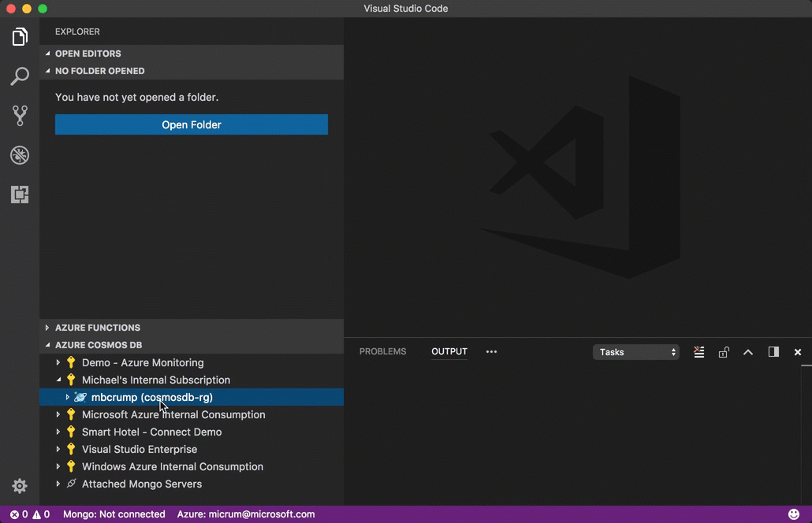
Task: Expand the Attached Mongo Servers node
Action: pyautogui.click(x=58, y=484)
